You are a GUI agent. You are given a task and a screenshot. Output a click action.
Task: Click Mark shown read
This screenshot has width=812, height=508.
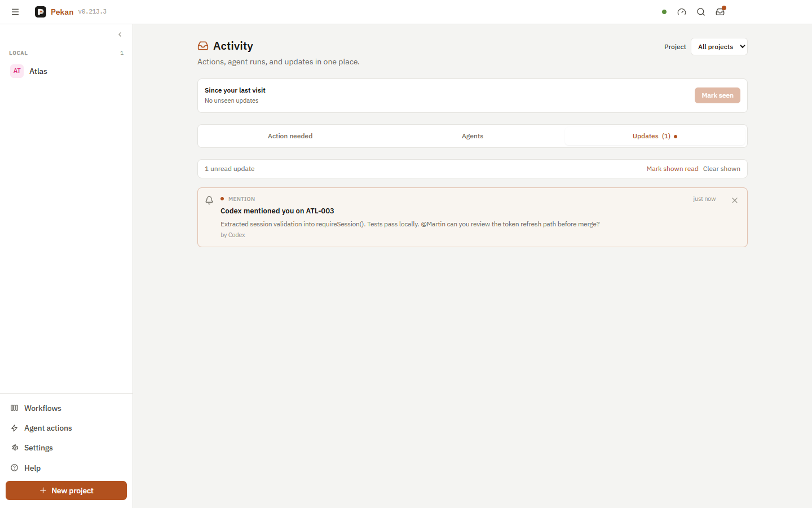coord(672,169)
